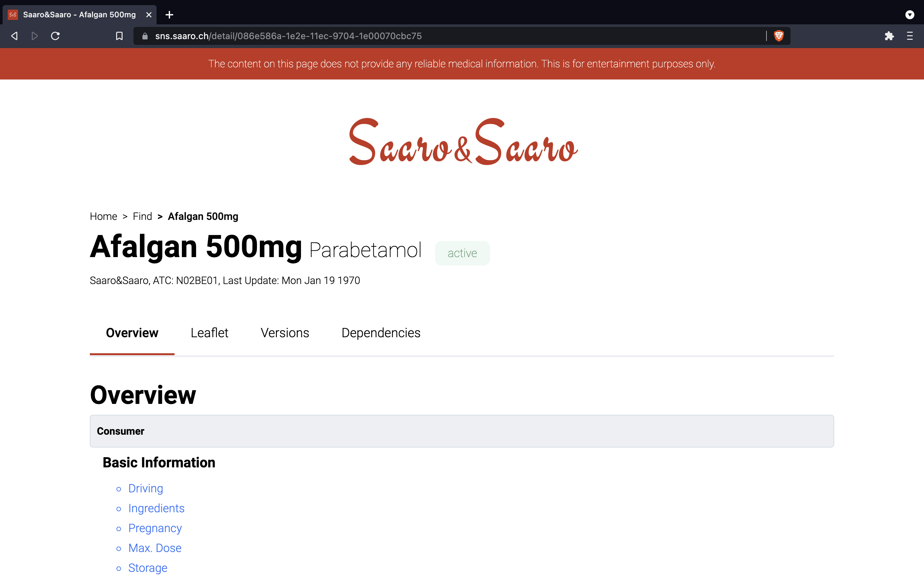Expand the tab search dropdown arrow
The width and height of the screenshot is (924, 577).
tap(910, 15)
